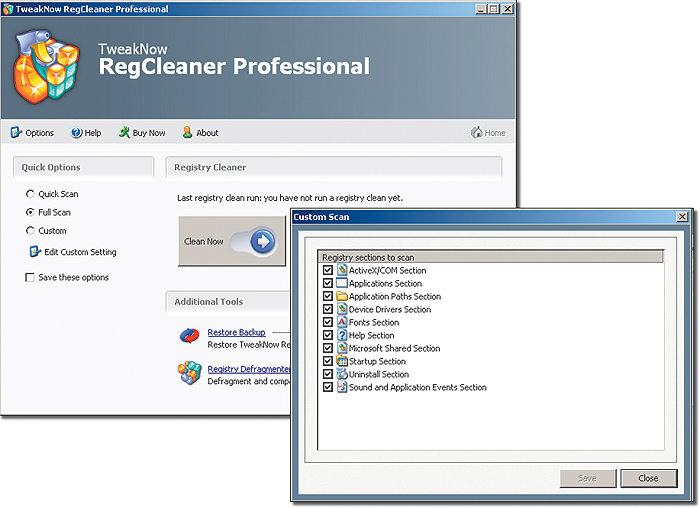Select the Device Drivers Section text

(x=390, y=309)
